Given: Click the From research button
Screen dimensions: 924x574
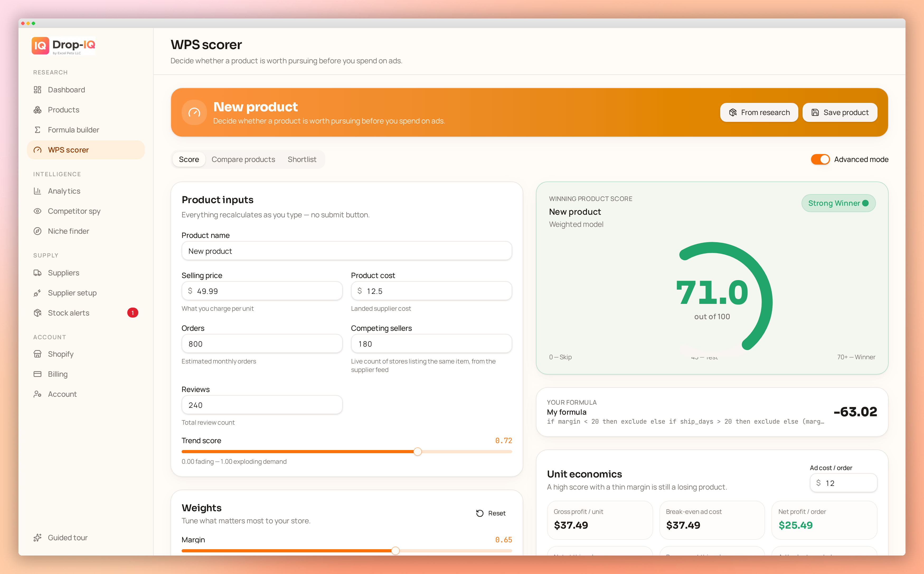Looking at the screenshot, I should click(x=759, y=112).
